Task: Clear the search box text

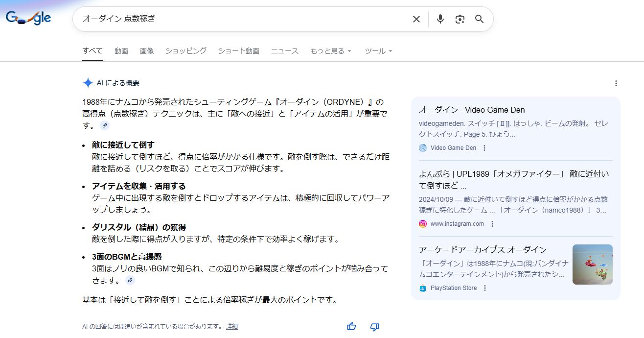Action: click(x=416, y=19)
